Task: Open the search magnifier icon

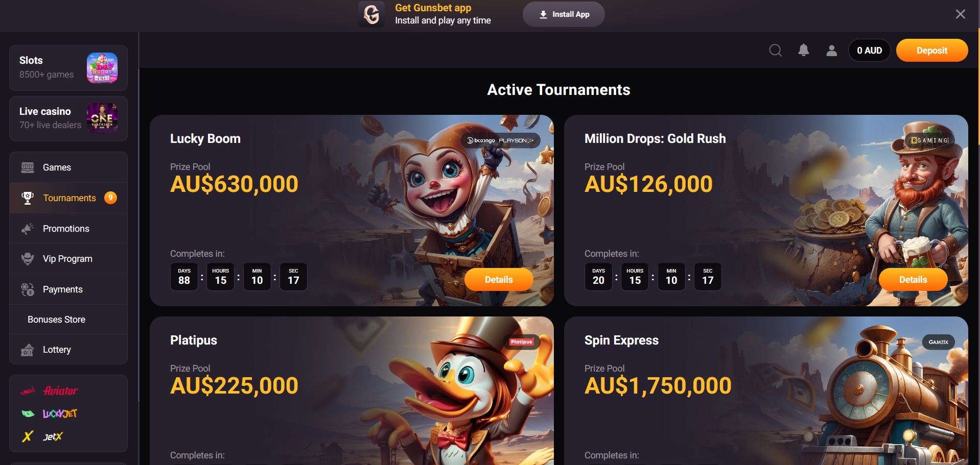Action: 775,51
